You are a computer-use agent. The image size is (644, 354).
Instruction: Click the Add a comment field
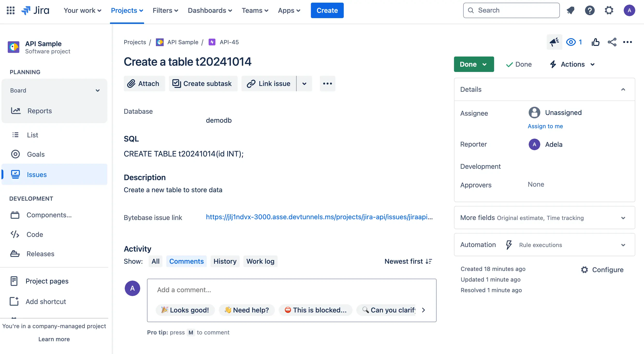point(291,290)
